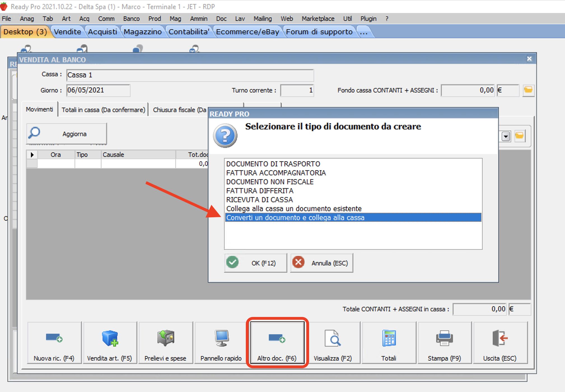Open the Ammin menu
Screen dimensions: 565x392
pyautogui.click(x=199, y=19)
